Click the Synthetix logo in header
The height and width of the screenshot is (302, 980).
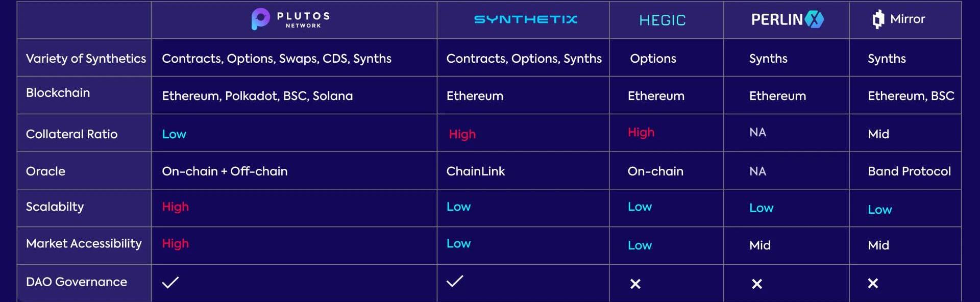526,19
